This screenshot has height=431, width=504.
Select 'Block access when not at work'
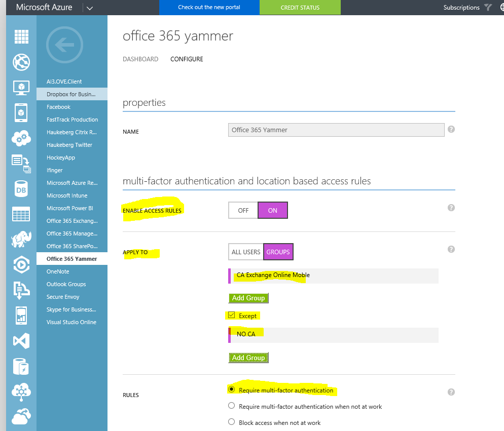pos(231,422)
